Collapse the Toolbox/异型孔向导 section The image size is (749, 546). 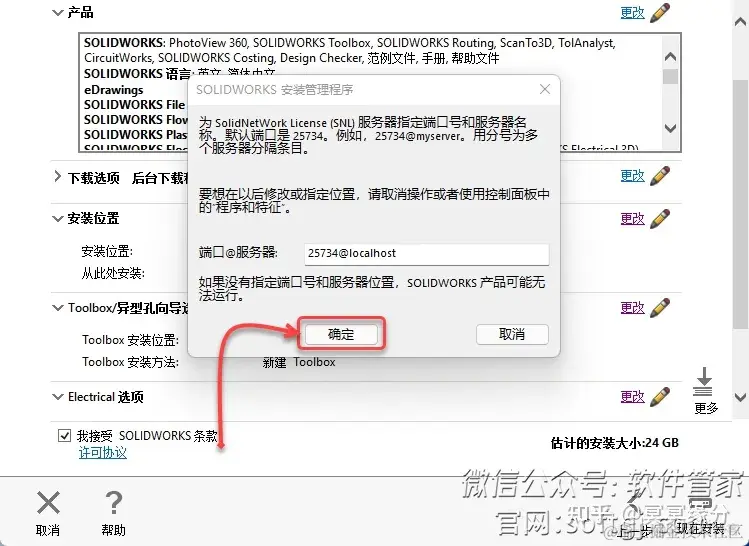[x=58, y=308]
